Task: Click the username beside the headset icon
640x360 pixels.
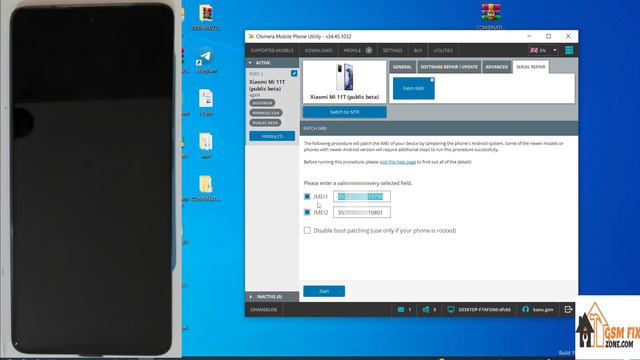Action: [543, 309]
